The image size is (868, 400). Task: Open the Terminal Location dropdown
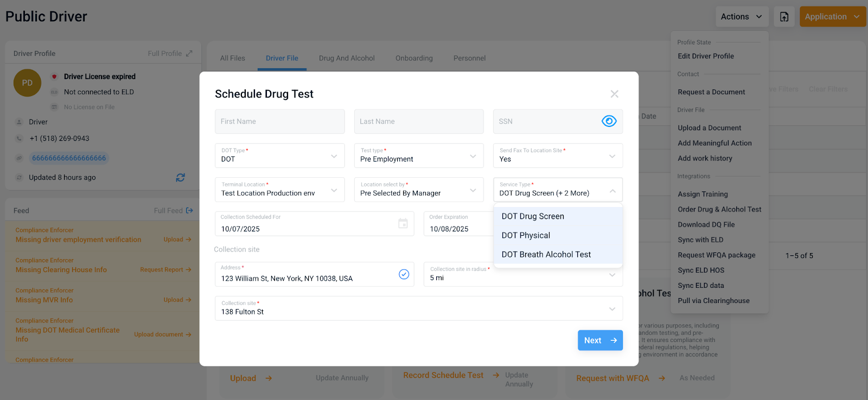(280, 190)
